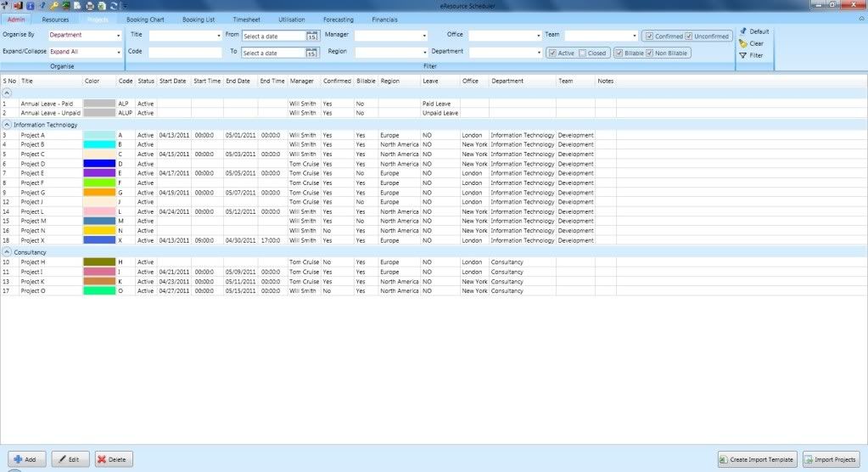
Task: Collapse the unnamed top group with leave rows
Action: [7, 93]
